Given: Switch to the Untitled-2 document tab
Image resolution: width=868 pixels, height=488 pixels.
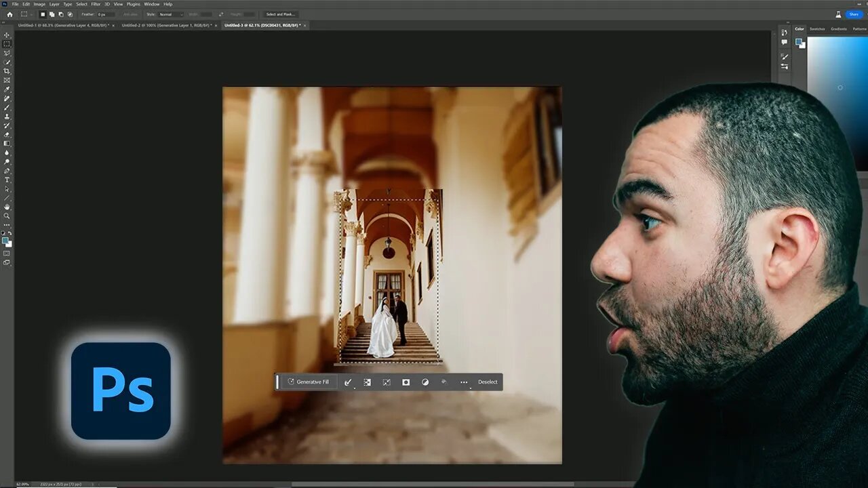Looking at the screenshot, I should click(166, 25).
